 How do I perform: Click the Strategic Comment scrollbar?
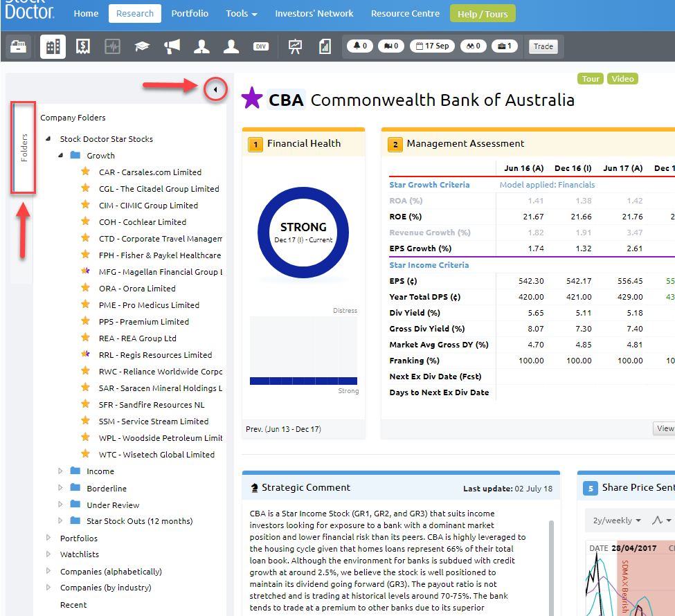(x=551, y=568)
